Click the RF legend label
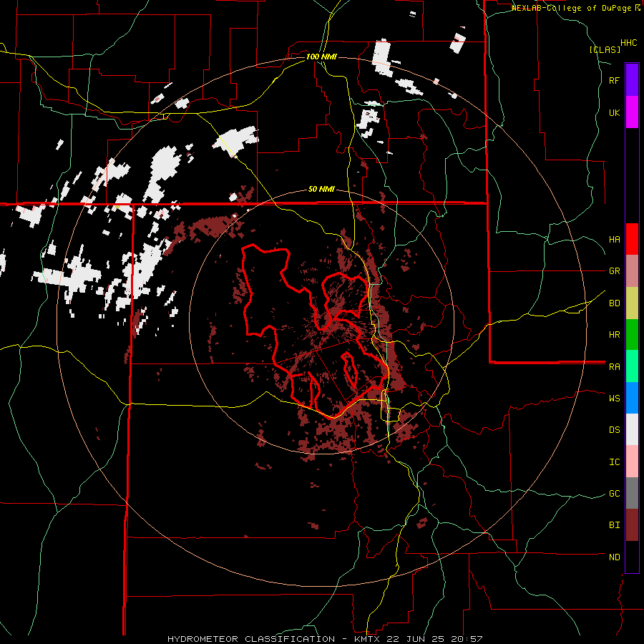The image size is (644, 644). point(615,80)
